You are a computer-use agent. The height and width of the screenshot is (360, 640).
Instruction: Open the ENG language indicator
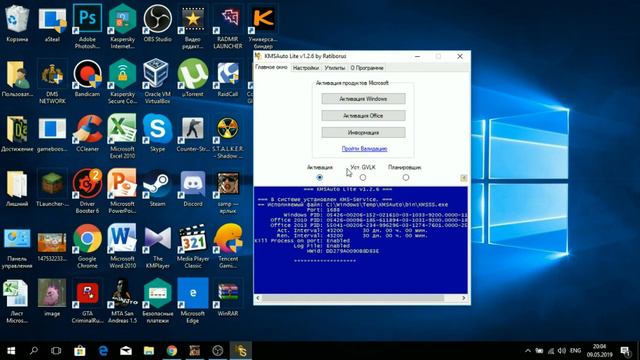tap(576, 351)
